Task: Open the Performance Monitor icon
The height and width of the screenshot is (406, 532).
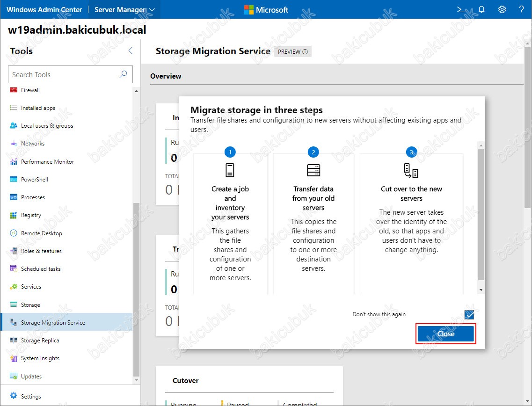Action: coord(14,161)
